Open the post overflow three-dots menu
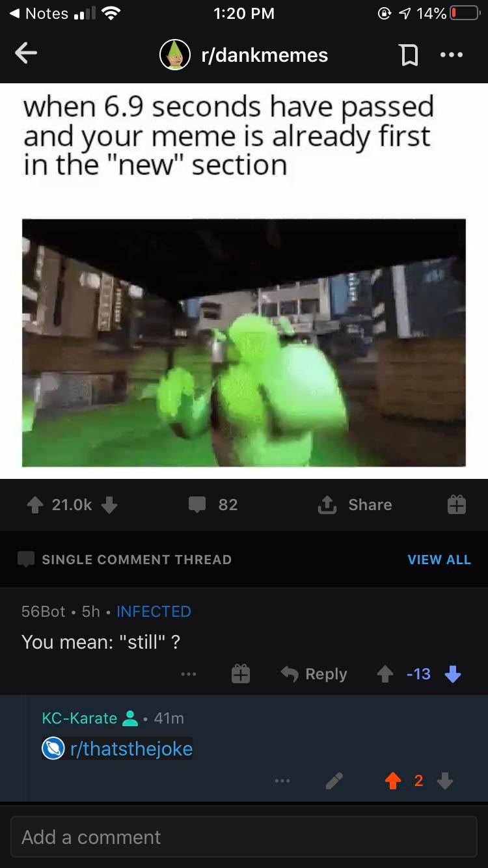The width and height of the screenshot is (488, 868). point(452,55)
